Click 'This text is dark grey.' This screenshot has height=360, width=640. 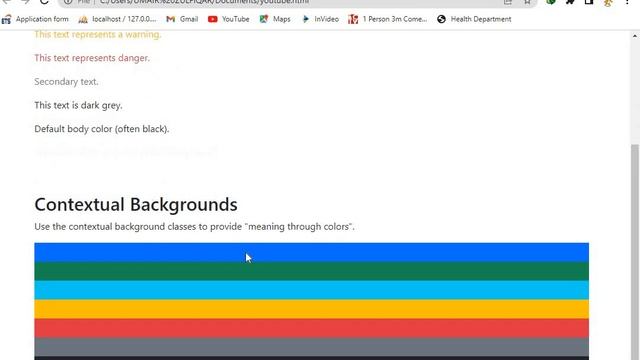pyautogui.click(x=78, y=105)
